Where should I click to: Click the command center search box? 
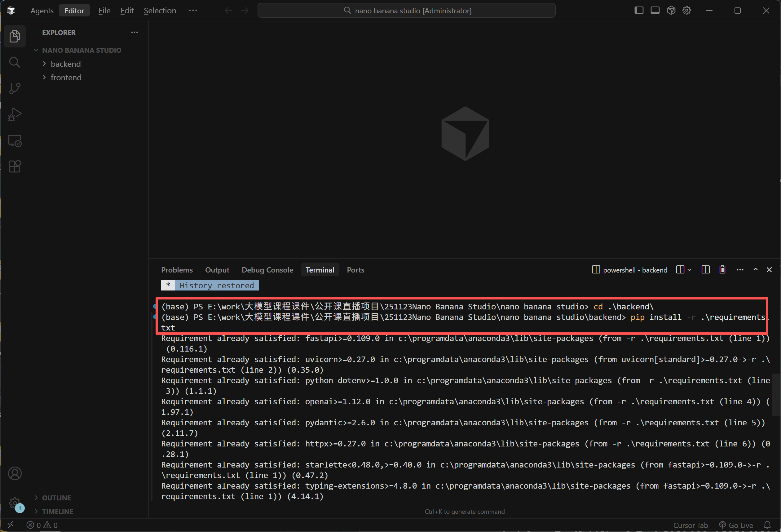(x=406, y=11)
